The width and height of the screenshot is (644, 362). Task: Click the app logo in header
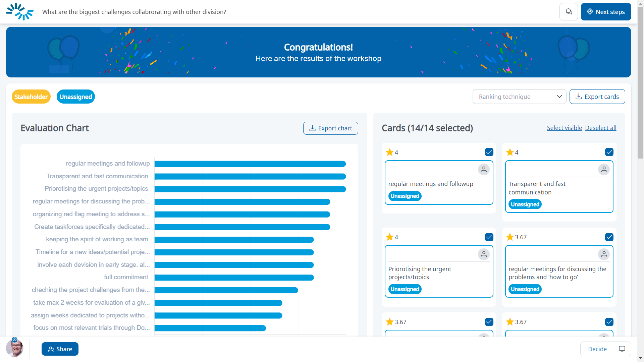pos(20,12)
